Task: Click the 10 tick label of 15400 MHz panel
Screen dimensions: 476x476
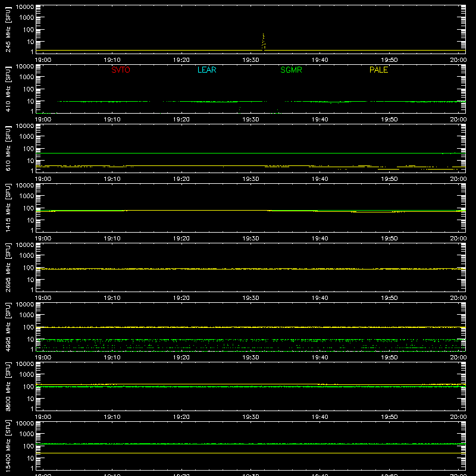Action: (x=30, y=458)
